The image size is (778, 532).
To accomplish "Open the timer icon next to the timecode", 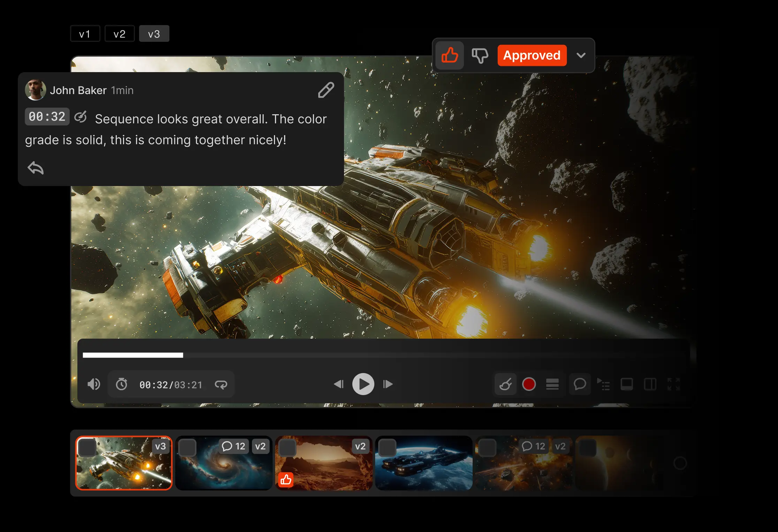I will point(121,384).
